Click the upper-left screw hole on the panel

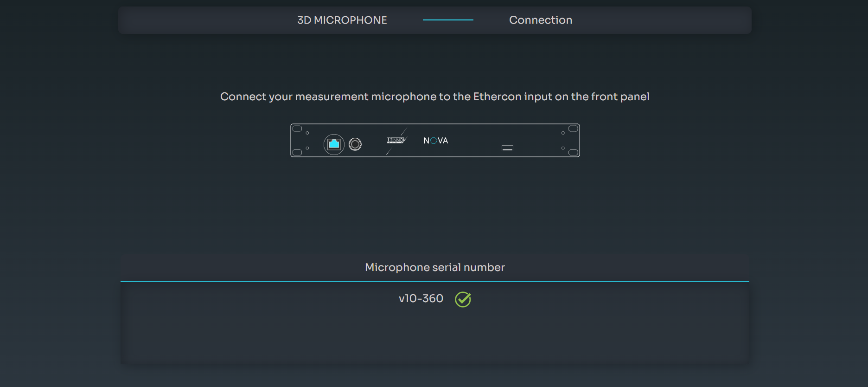(x=307, y=133)
